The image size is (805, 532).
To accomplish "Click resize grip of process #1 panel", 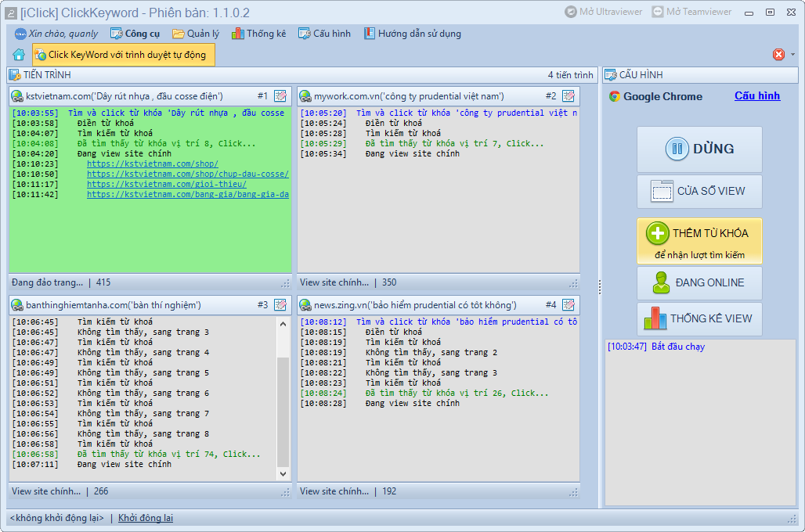I will coord(286,284).
